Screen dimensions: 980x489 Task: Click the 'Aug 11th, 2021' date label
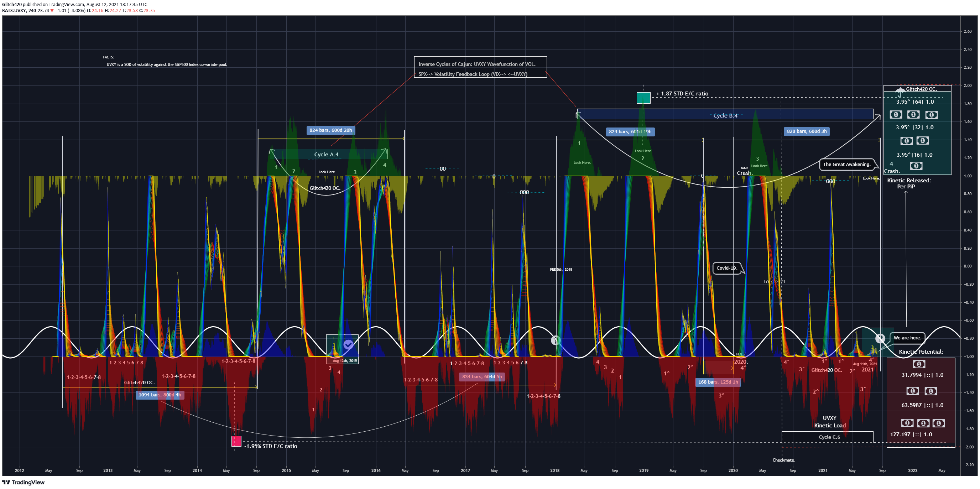865,364
